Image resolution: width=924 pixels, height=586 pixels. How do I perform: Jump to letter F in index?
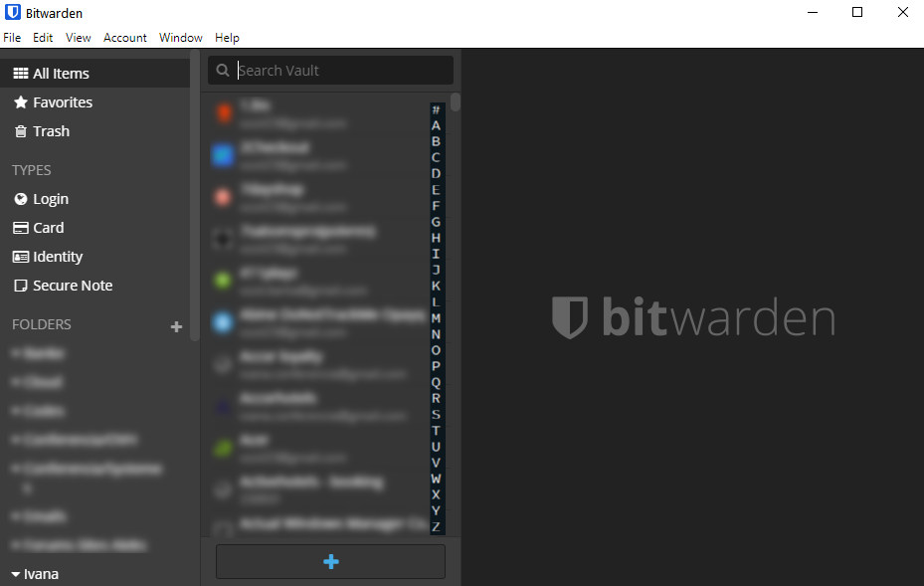click(436, 206)
